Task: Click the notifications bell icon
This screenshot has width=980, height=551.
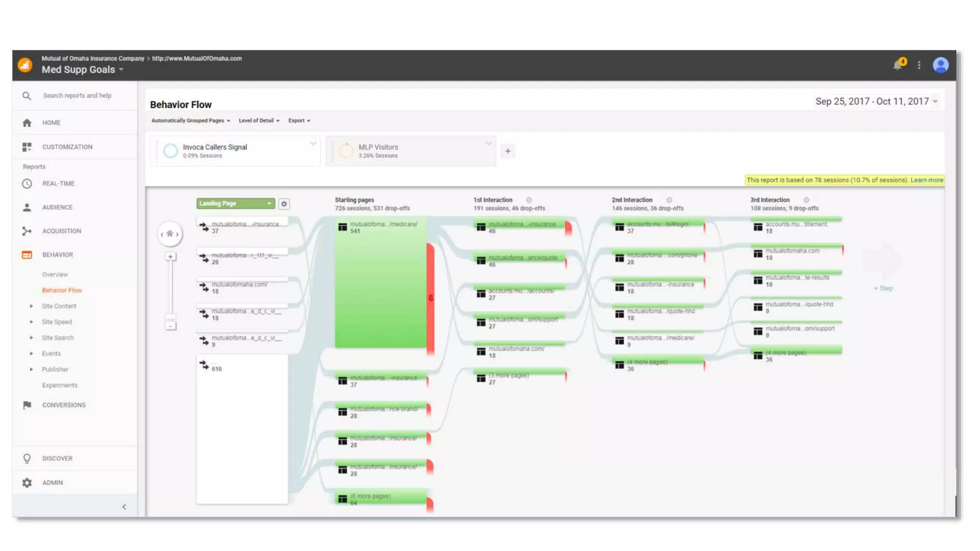Action: (x=898, y=65)
